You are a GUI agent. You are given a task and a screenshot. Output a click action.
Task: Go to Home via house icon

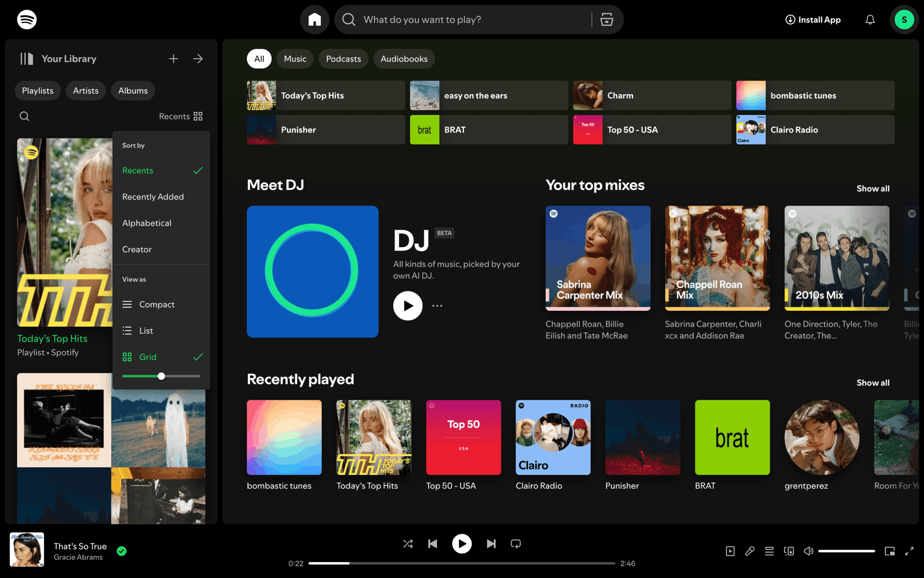tap(315, 20)
